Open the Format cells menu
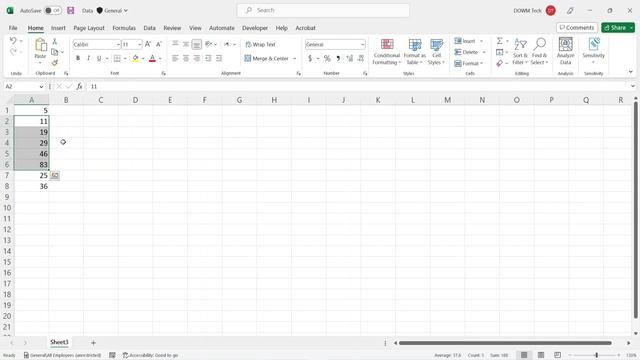640x360 pixels. pos(469,63)
